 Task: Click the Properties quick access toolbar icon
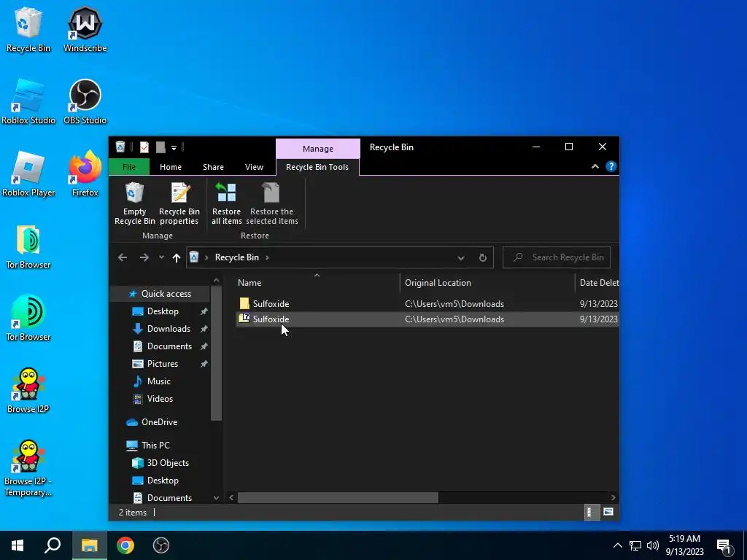click(x=144, y=147)
